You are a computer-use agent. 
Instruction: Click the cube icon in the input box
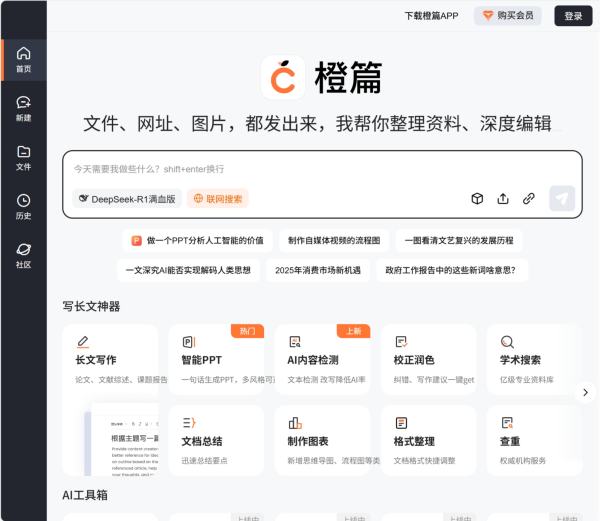(477, 199)
